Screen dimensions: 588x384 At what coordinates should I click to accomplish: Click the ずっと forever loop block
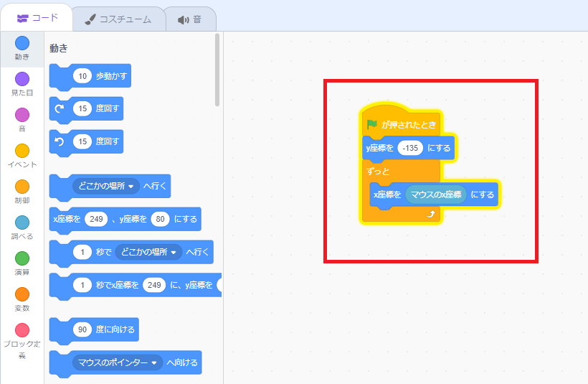click(x=377, y=172)
